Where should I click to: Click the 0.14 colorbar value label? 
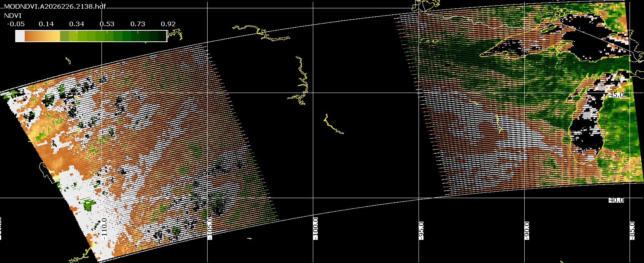coord(46,24)
